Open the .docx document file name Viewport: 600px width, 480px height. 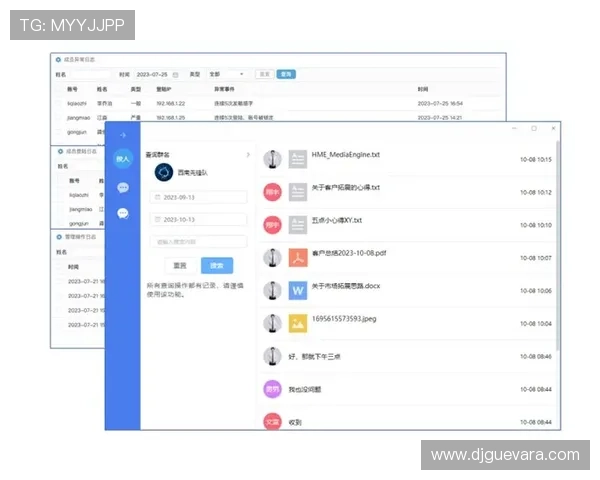[x=346, y=286]
